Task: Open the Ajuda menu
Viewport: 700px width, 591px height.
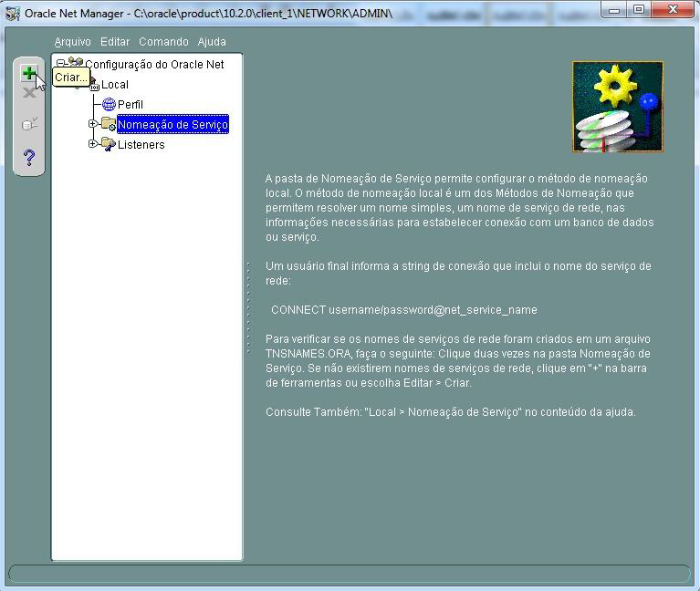Action: pos(212,41)
